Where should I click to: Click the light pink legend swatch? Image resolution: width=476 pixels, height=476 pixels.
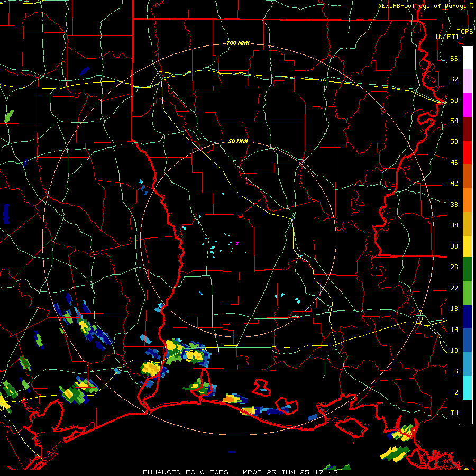[x=467, y=81]
